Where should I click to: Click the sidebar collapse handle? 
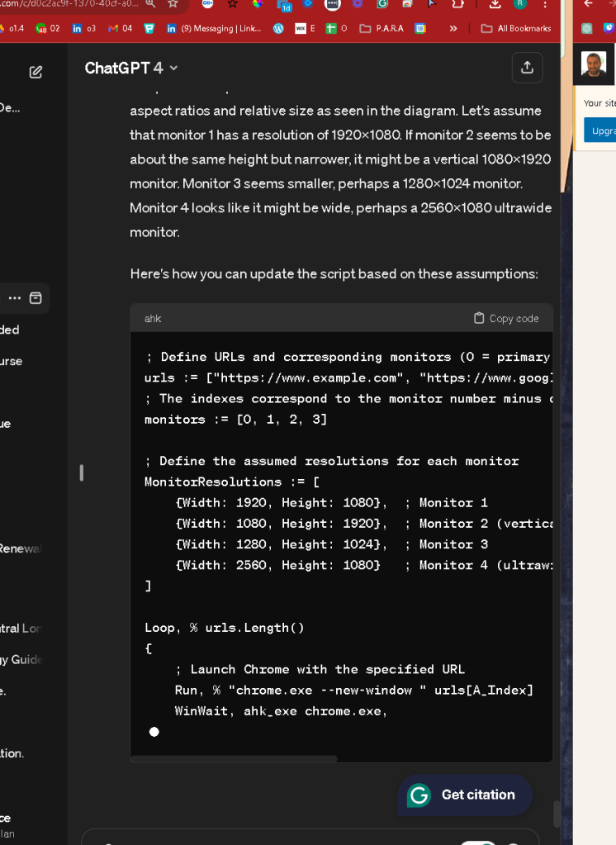pyautogui.click(x=82, y=472)
